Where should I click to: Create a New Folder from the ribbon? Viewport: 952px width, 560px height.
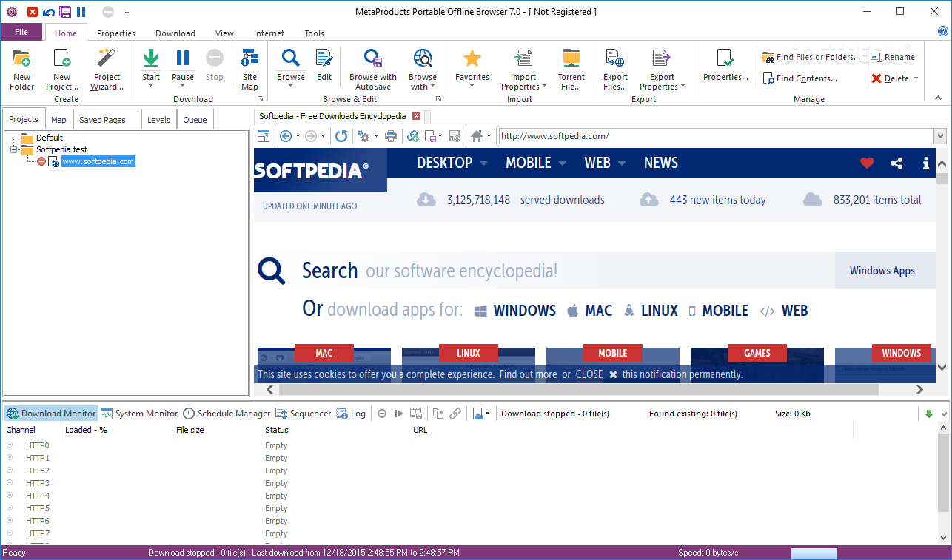(x=21, y=69)
